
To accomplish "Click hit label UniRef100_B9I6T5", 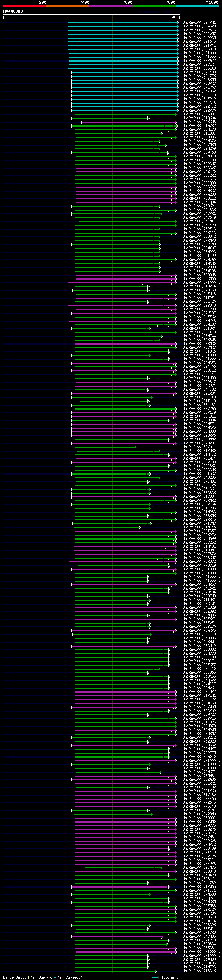I will point(199,41).
